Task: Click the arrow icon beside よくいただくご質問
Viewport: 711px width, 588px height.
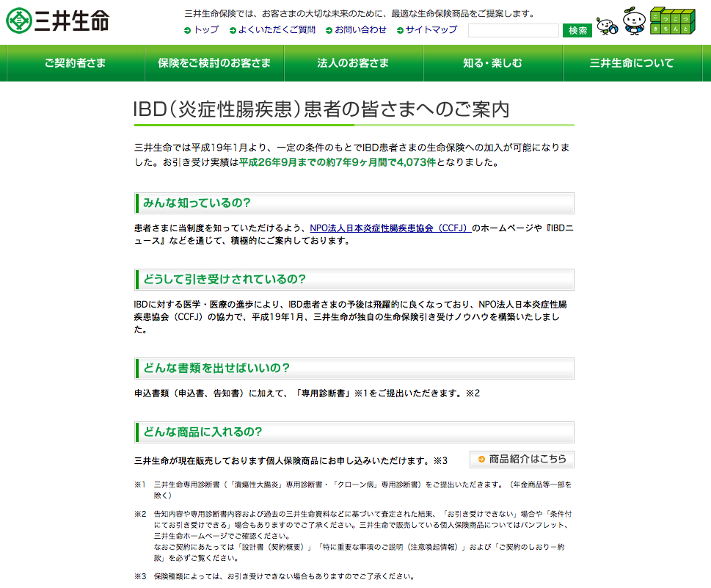Action: pos(233,30)
